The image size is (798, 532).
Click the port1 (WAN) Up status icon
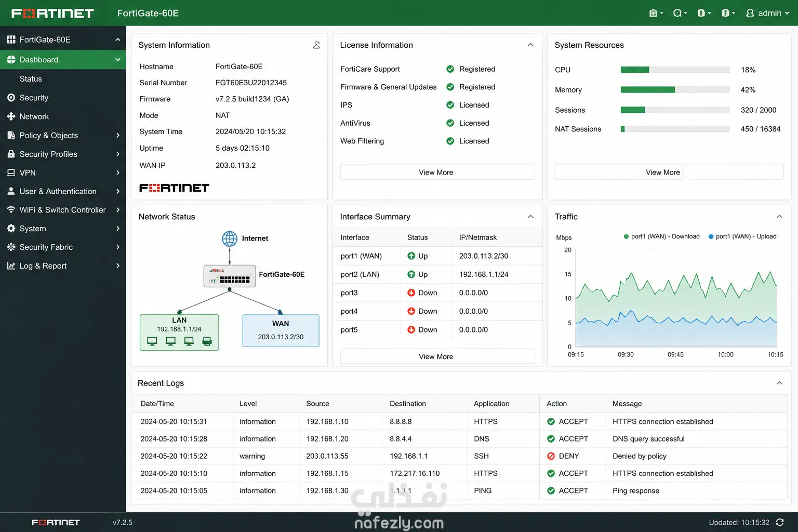[411, 256]
